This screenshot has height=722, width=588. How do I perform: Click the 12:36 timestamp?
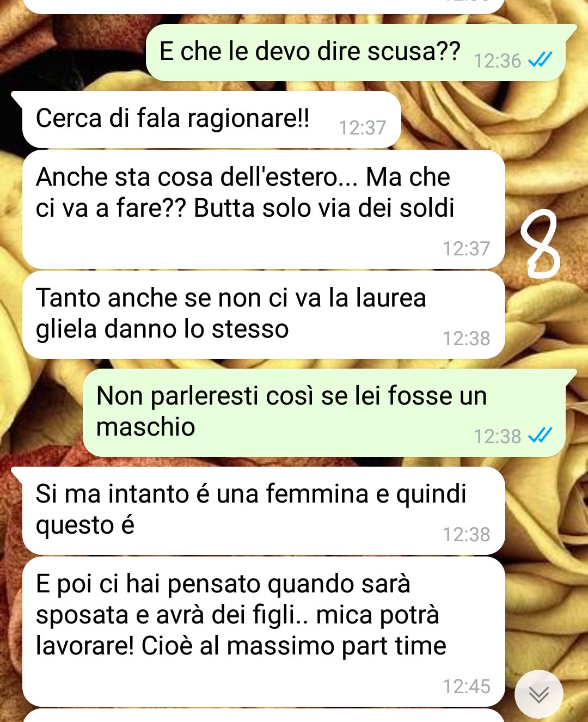498,60
